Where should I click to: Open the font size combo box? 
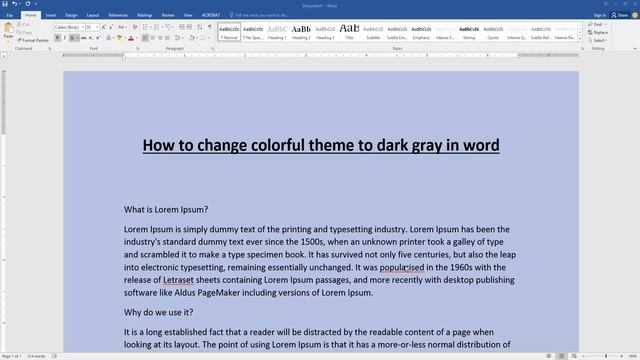tap(92, 27)
